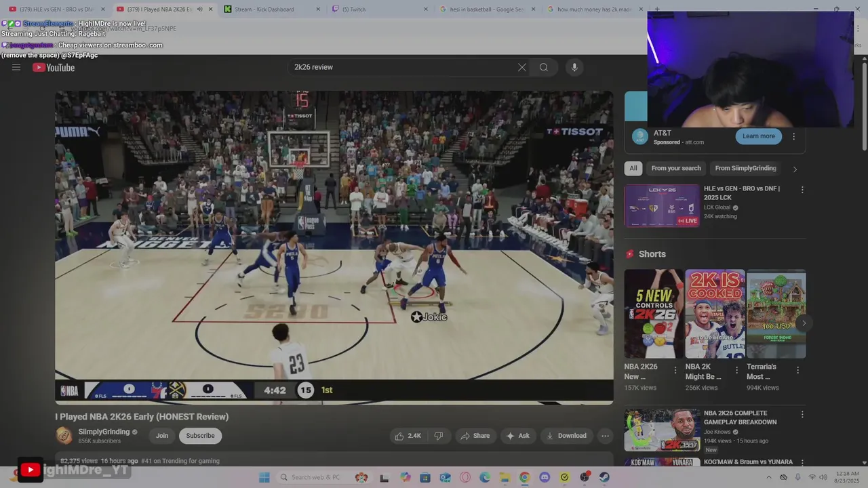Click the AT&T Learn more button
The image size is (868, 488).
click(758, 136)
